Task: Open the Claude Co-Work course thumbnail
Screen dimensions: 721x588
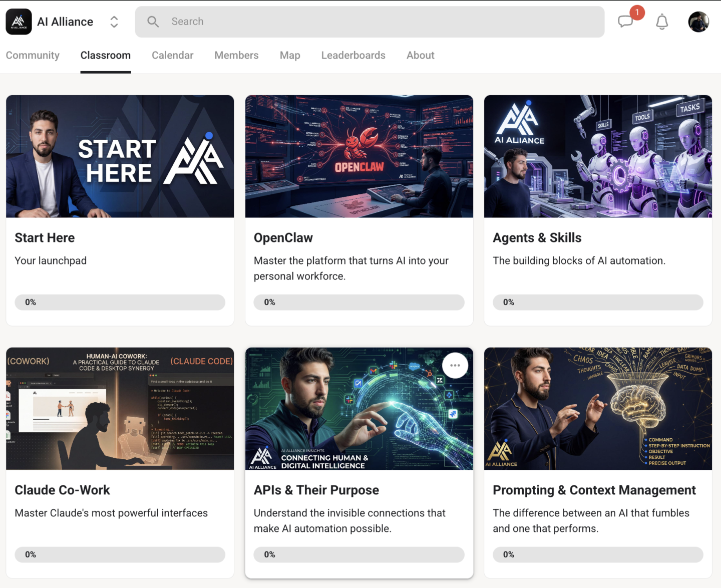Action: 120,409
